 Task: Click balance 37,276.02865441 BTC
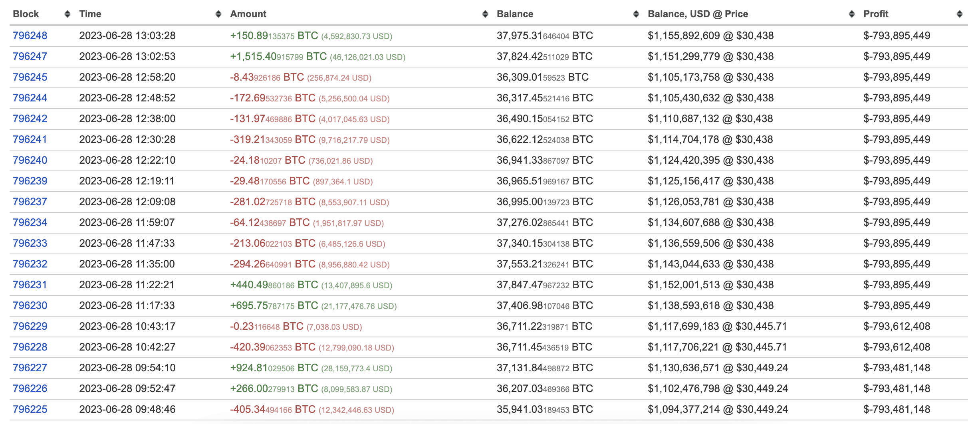click(545, 222)
